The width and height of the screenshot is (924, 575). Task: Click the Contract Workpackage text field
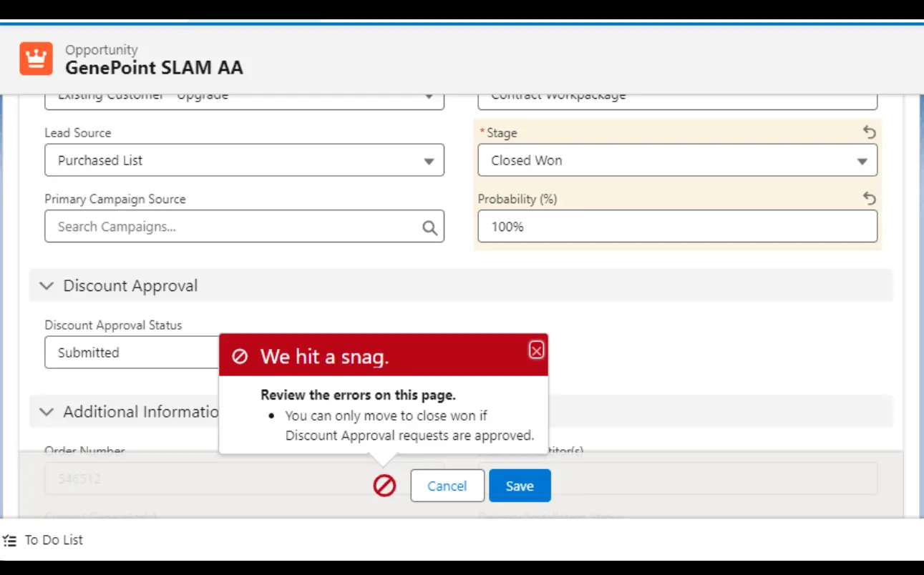click(x=676, y=99)
